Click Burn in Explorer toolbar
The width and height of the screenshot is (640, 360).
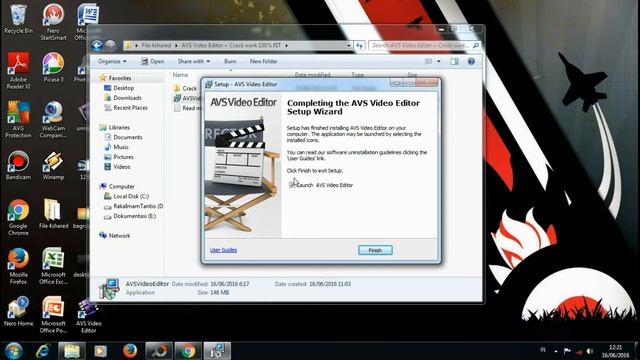pos(230,61)
